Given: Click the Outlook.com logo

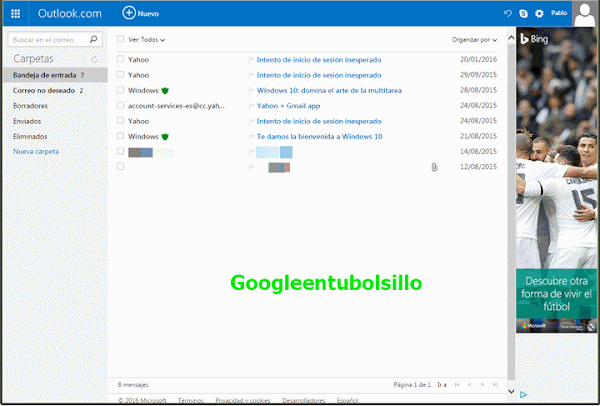Looking at the screenshot, I should (x=70, y=13).
